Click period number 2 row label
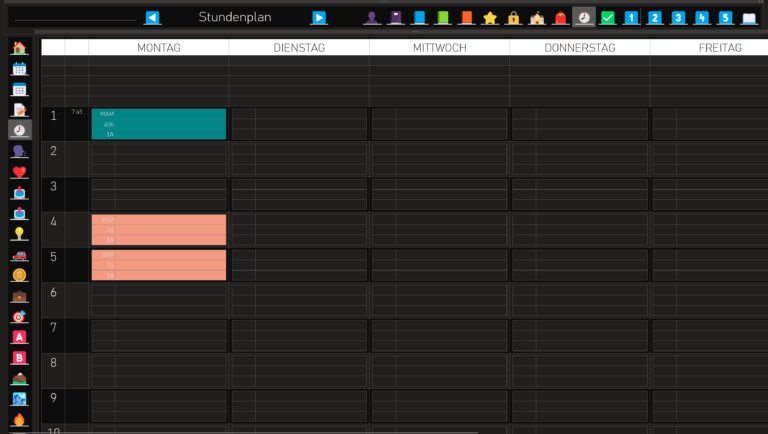 click(x=53, y=151)
